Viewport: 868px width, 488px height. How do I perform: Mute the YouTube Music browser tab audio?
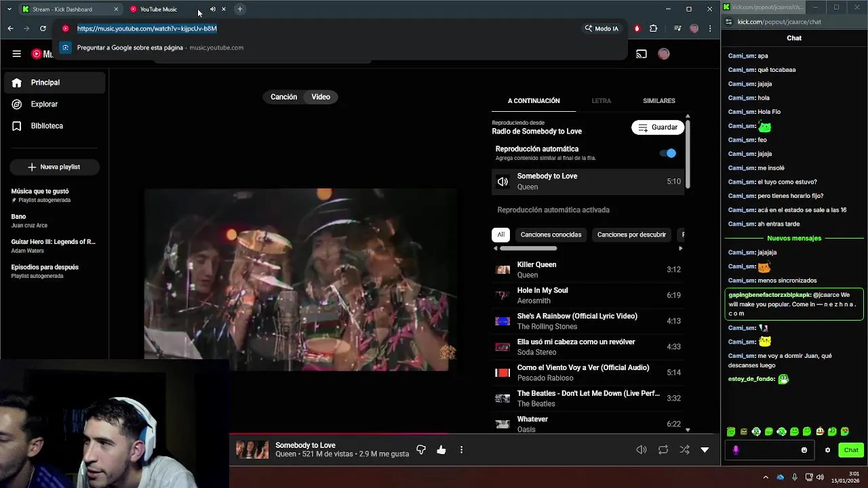pos(213,9)
